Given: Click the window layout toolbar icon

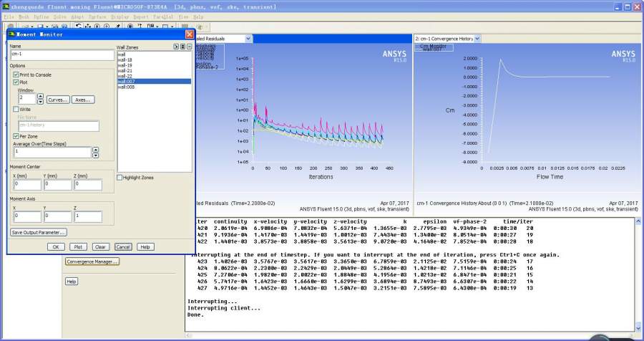Looking at the screenshot, I should [x=152, y=27].
